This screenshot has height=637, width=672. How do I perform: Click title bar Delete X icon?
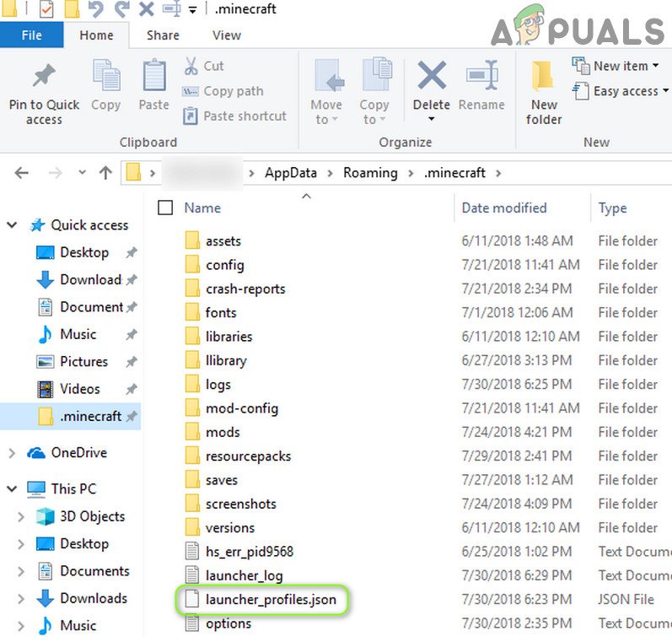tap(146, 8)
